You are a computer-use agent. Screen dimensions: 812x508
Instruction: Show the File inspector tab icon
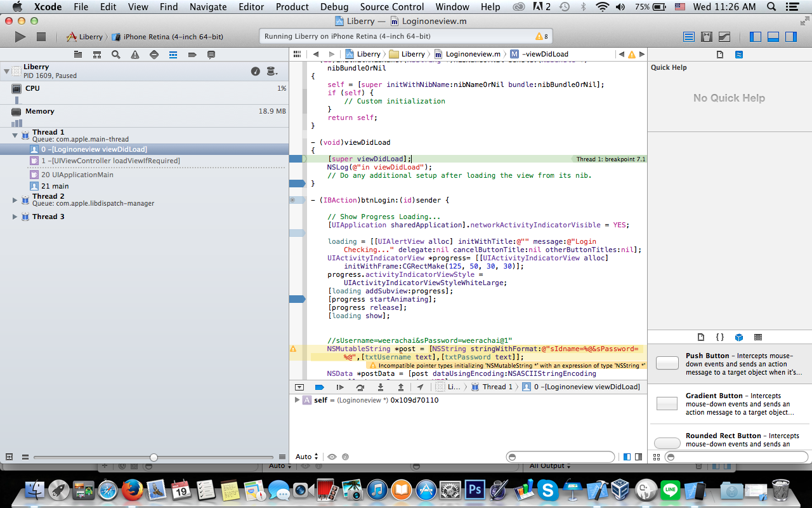(x=720, y=55)
